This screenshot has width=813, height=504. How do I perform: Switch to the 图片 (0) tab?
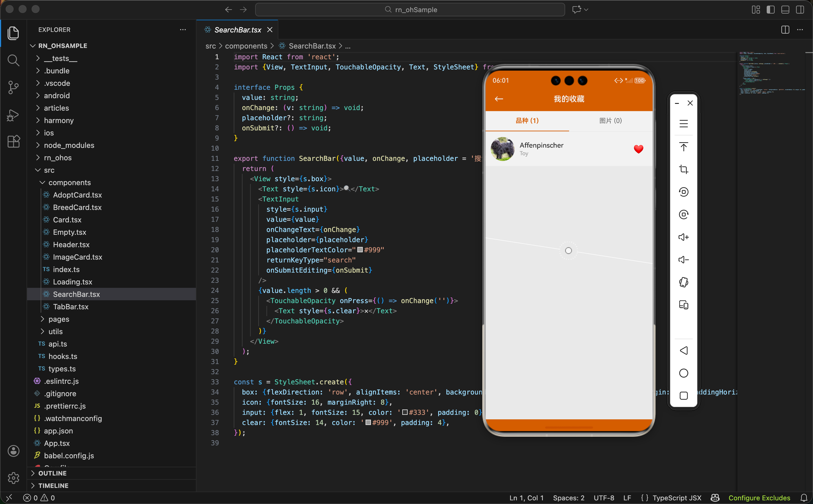coord(610,121)
